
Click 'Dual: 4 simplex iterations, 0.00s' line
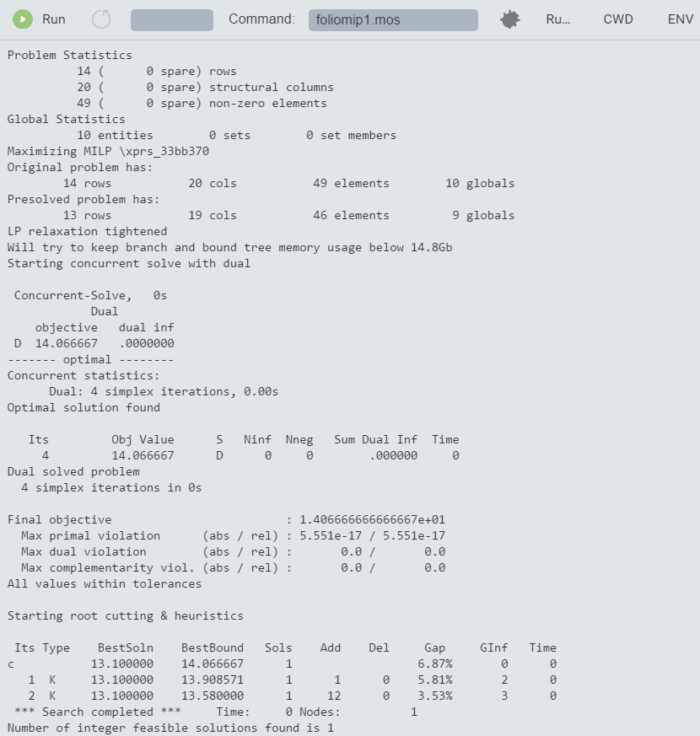[164, 391]
